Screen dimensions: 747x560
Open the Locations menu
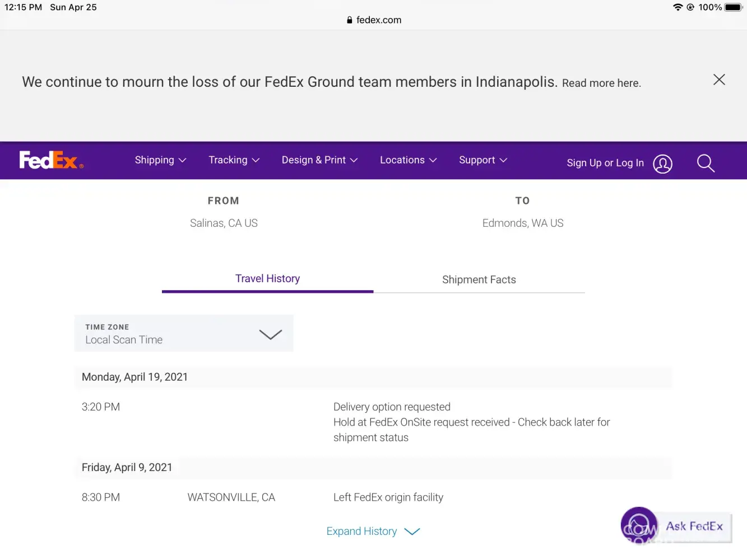point(408,160)
